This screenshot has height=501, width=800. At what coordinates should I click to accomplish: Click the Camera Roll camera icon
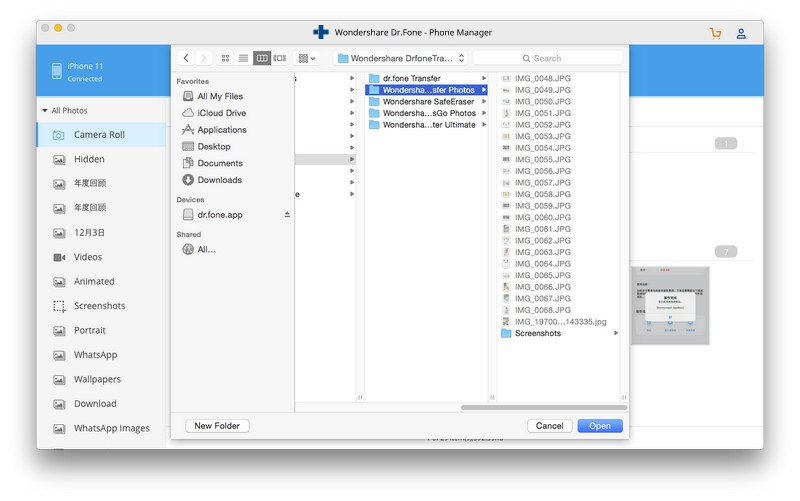(x=59, y=135)
